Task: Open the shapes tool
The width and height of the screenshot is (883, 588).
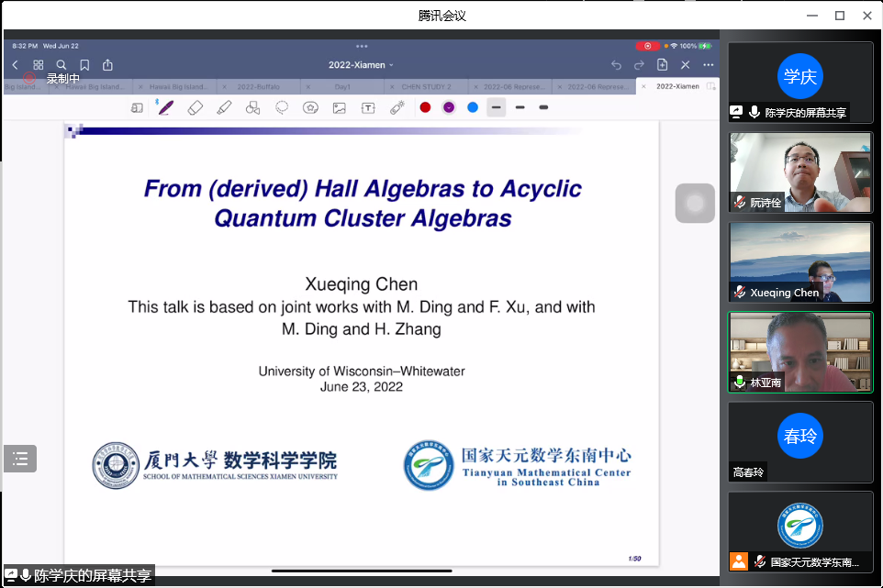Action: [252, 107]
